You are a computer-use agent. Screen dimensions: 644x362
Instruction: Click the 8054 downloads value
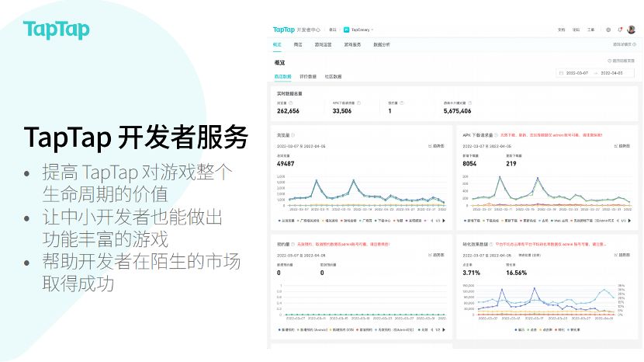(x=469, y=164)
